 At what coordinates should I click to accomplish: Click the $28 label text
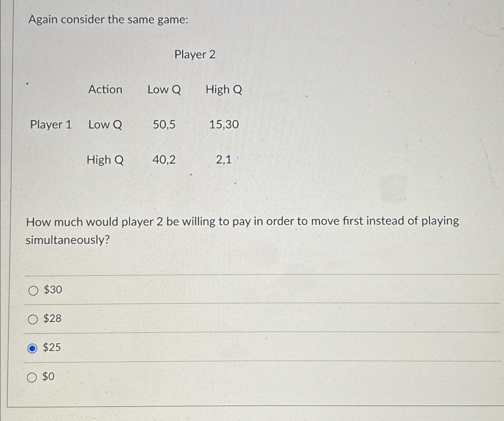coord(52,319)
